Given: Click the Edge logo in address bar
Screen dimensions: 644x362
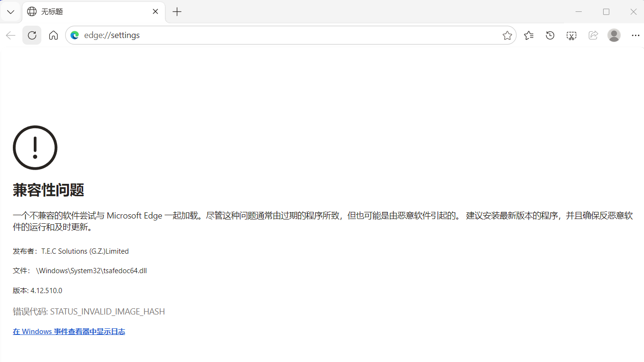Looking at the screenshot, I should tap(75, 35).
